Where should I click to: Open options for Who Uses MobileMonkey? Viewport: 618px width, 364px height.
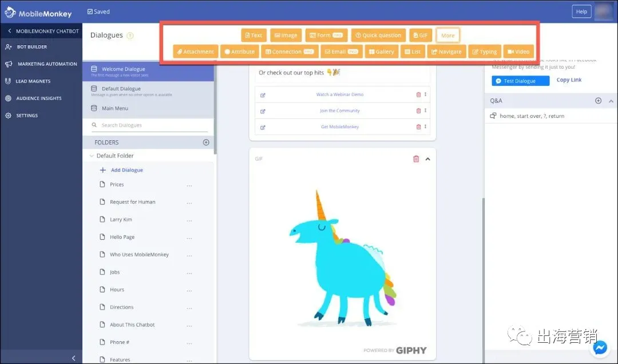(189, 256)
